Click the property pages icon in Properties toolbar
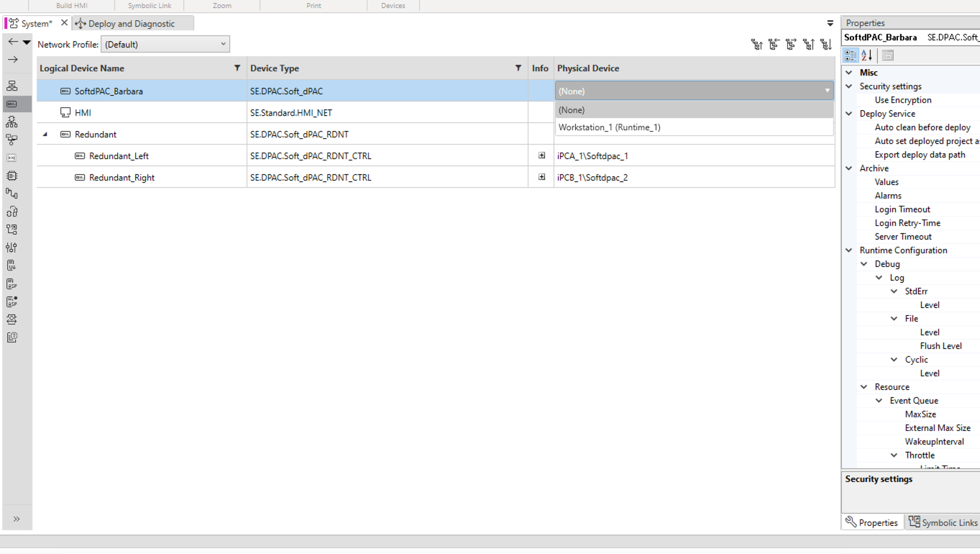 tap(888, 55)
